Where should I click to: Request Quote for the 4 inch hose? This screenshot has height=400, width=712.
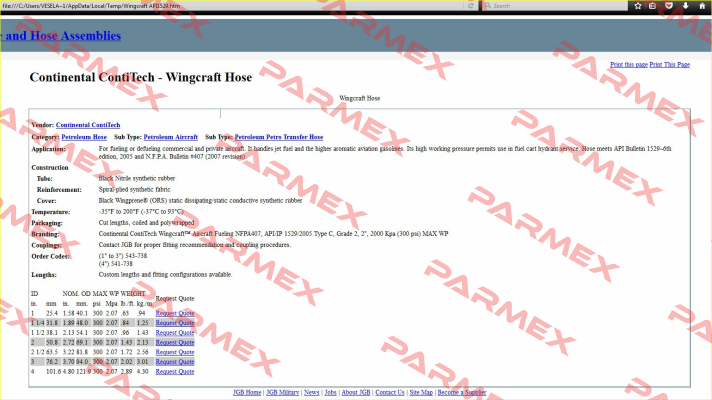175,371
